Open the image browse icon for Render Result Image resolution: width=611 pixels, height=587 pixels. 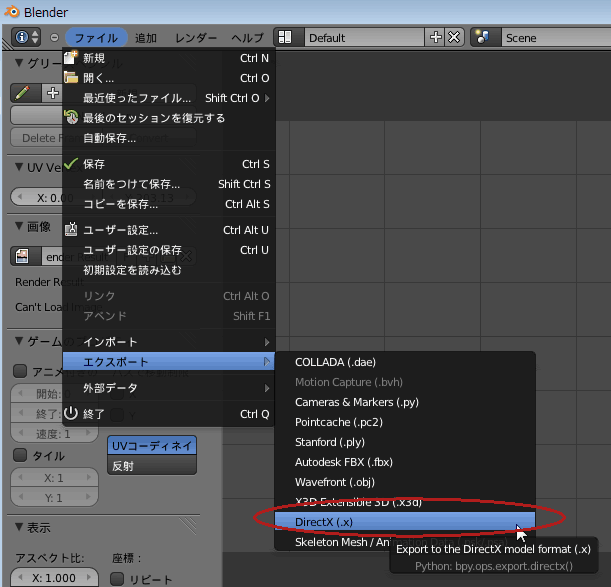click(x=25, y=256)
